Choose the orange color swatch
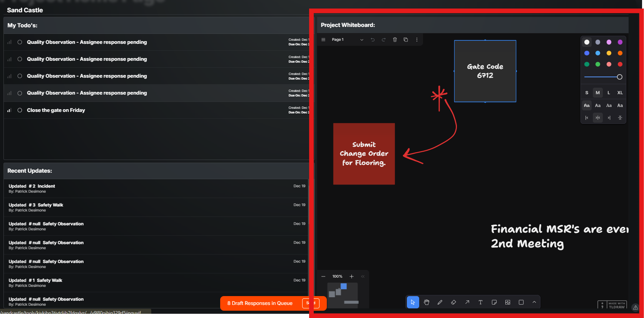644x318 pixels. click(620, 53)
